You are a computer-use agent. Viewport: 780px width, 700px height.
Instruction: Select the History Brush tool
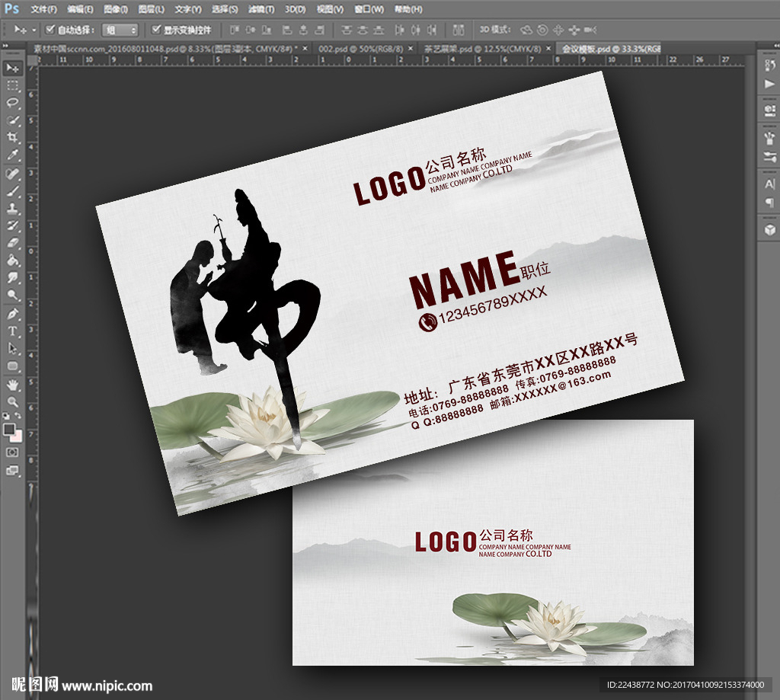click(x=12, y=226)
